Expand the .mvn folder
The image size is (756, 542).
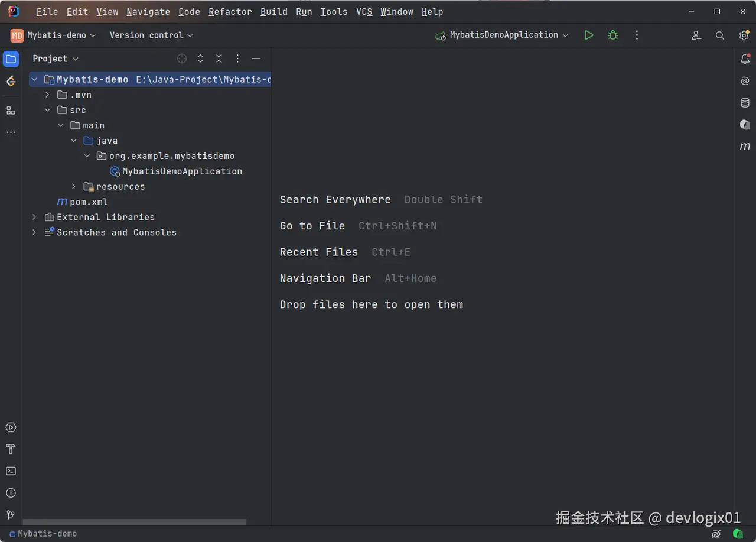[x=47, y=95]
